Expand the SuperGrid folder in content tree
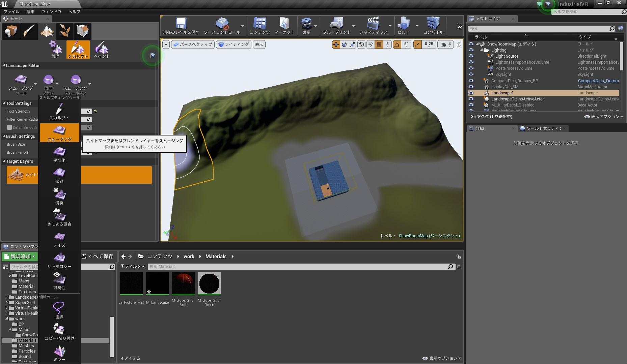The width and height of the screenshot is (627, 364). 7,303
